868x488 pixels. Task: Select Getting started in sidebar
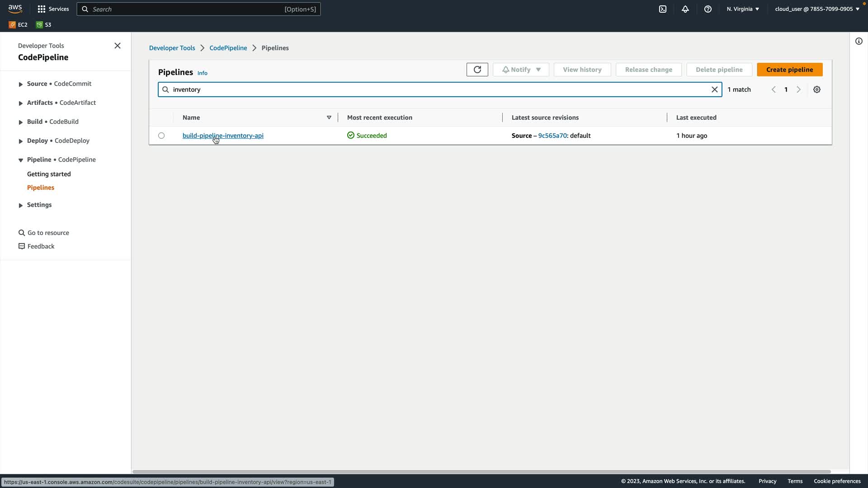[x=49, y=174]
